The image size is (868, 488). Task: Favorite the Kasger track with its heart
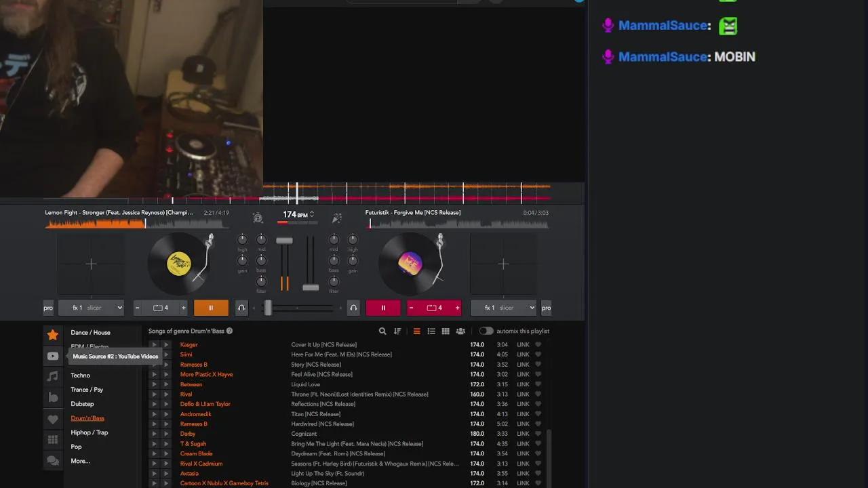[x=538, y=345]
